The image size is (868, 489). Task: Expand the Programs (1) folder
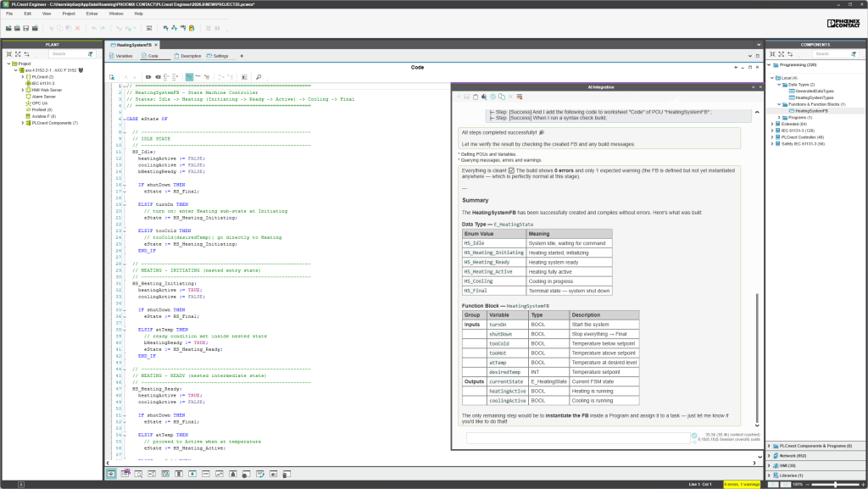(x=779, y=117)
